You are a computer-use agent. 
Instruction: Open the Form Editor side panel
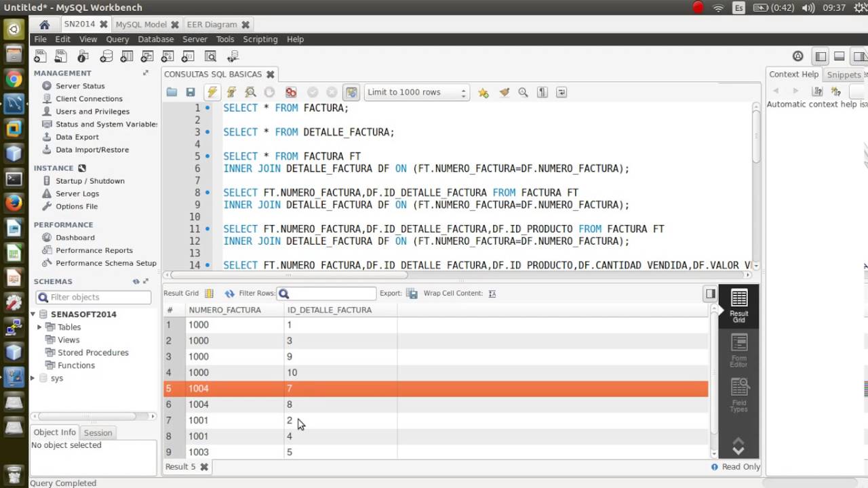[x=739, y=351]
